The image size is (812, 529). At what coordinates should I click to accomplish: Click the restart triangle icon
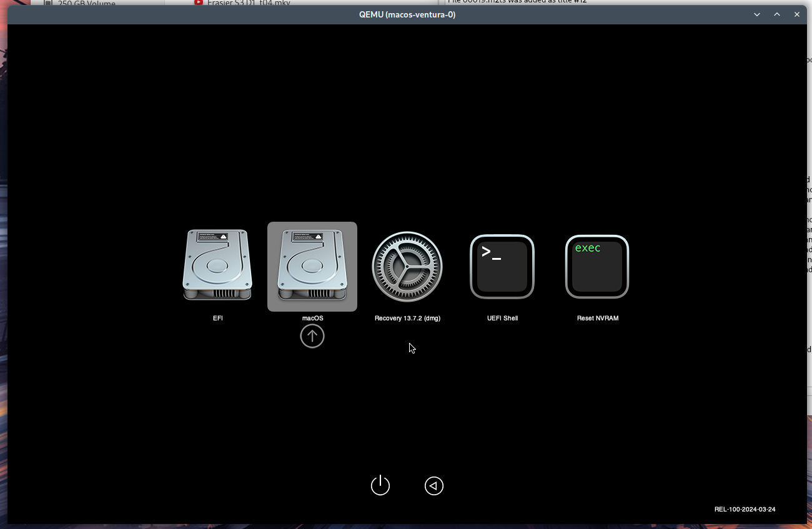click(x=434, y=486)
